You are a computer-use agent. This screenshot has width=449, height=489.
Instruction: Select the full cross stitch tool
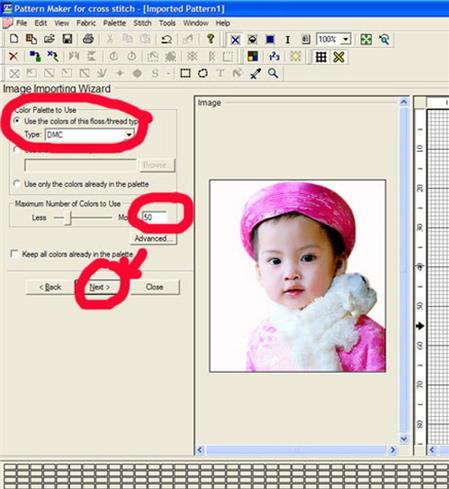tap(235, 40)
